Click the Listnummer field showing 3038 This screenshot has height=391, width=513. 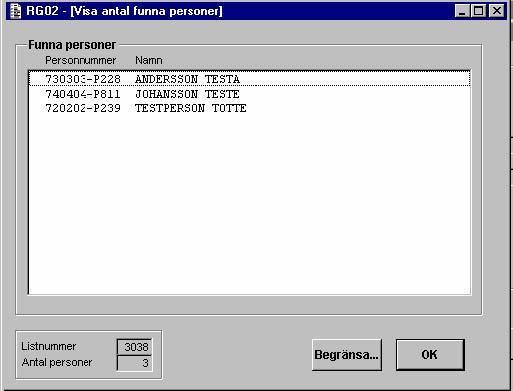click(134, 347)
